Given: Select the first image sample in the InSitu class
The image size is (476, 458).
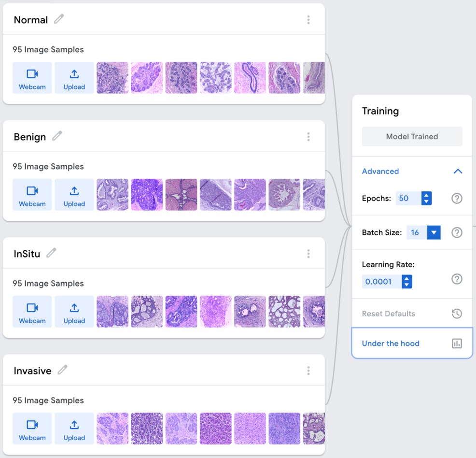Looking at the screenshot, I should click(112, 312).
